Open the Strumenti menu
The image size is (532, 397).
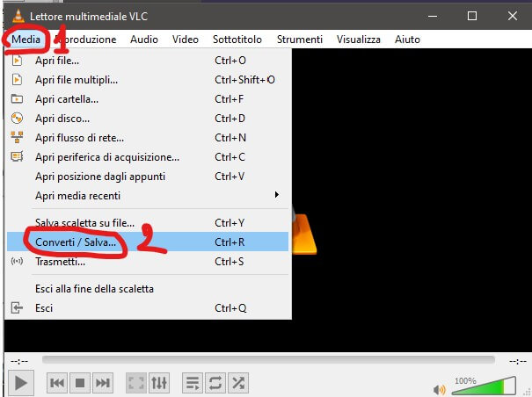(298, 40)
